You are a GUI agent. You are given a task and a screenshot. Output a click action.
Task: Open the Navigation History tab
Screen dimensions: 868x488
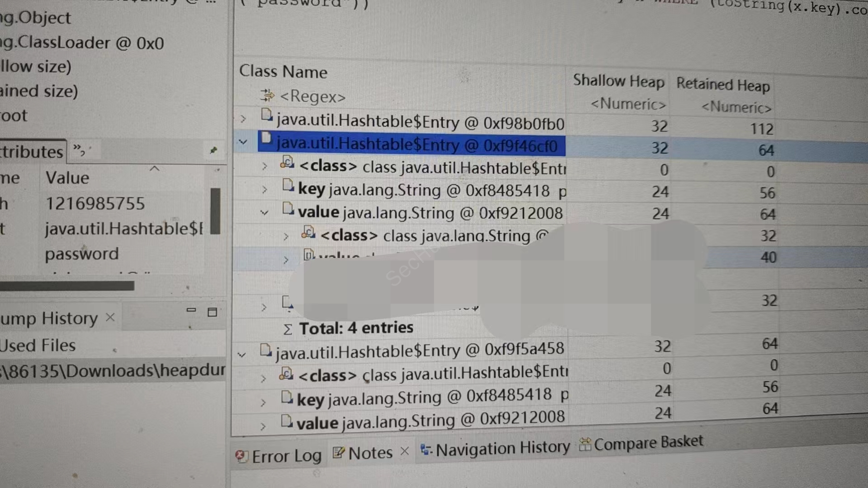pyautogui.click(x=502, y=448)
